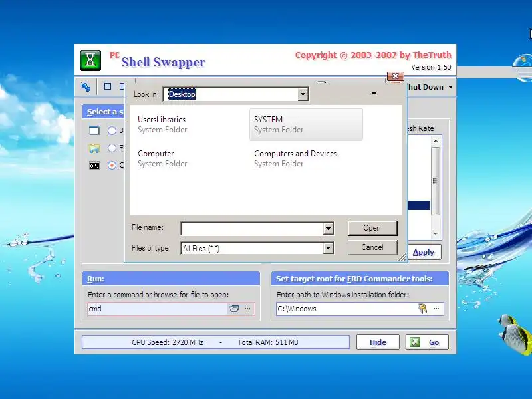The width and height of the screenshot is (532, 399).
Task: Select the first shell radio button
Action: pyautogui.click(x=112, y=130)
